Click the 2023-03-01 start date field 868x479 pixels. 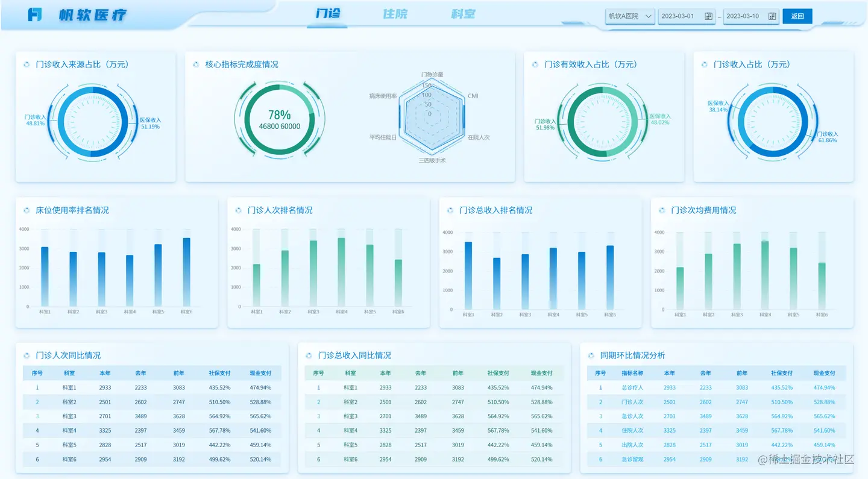687,16
